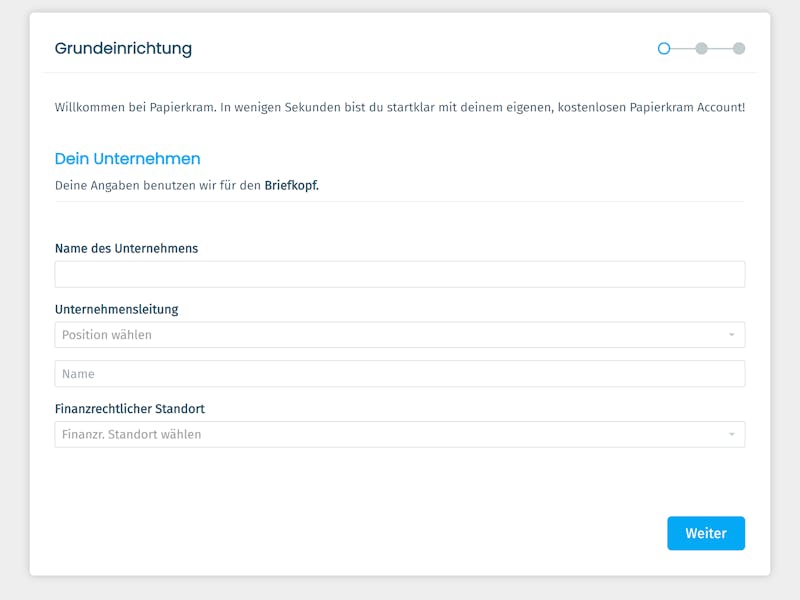Focus the Name des Unternehmens field
Viewport: 800px width, 600px height.
399,274
